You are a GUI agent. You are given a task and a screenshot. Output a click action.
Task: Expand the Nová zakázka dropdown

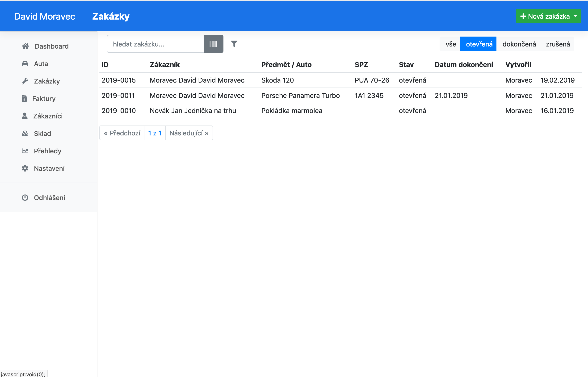548,16
